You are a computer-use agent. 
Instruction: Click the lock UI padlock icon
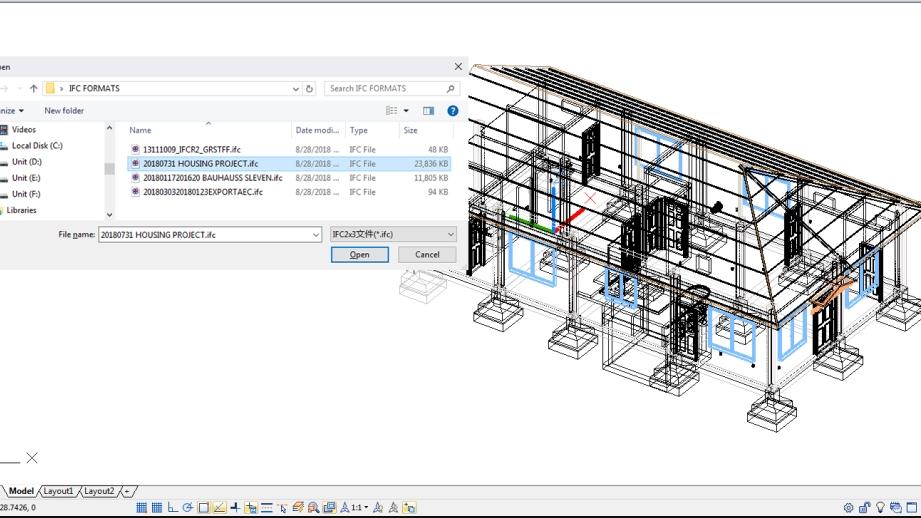click(x=865, y=507)
